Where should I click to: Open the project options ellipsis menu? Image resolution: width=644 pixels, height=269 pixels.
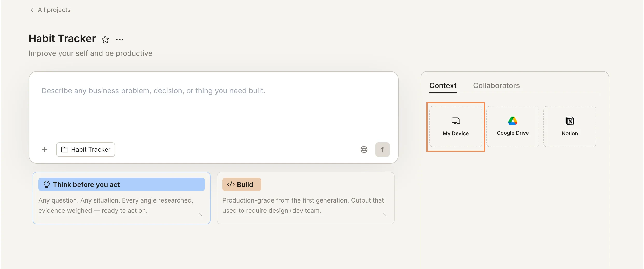pos(120,39)
